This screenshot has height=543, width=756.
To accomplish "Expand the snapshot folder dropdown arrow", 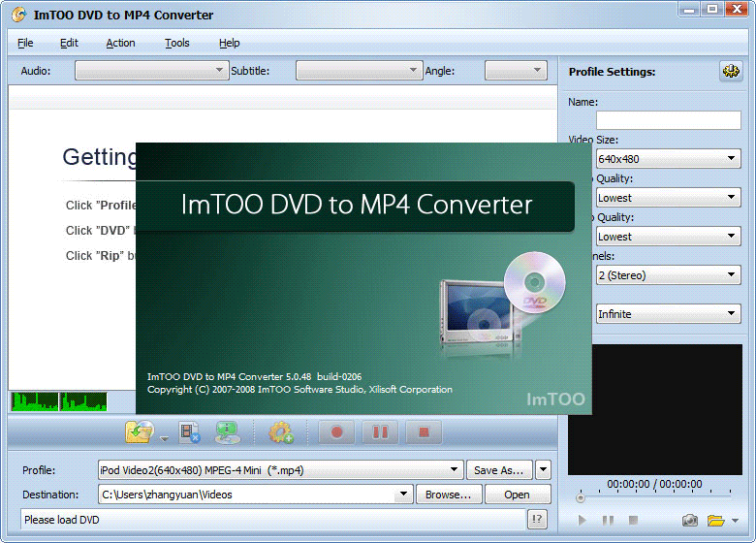I will 735,521.
